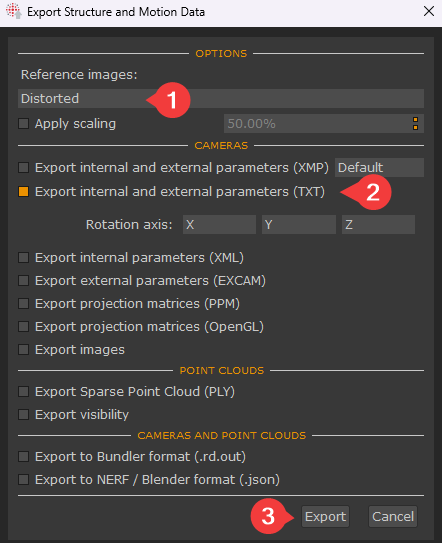Close the Export Structure and Motion Data dialog
This screenshot has width=442, height=543.
click(429, 11)
